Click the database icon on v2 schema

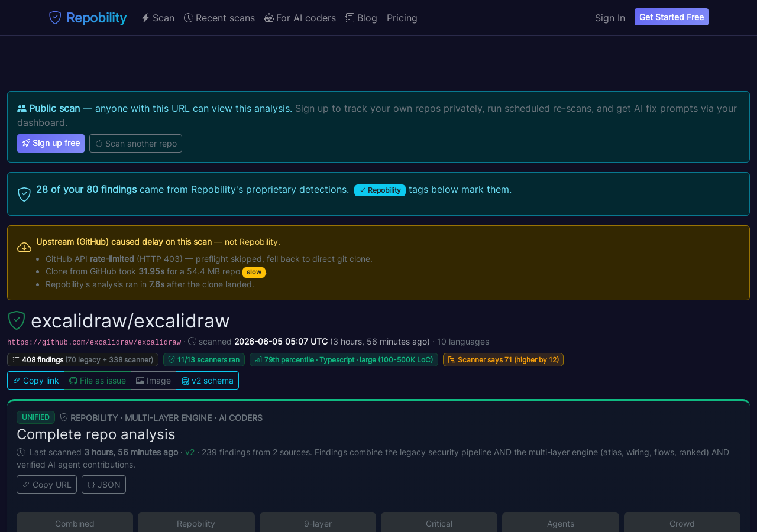coord(185,381)
